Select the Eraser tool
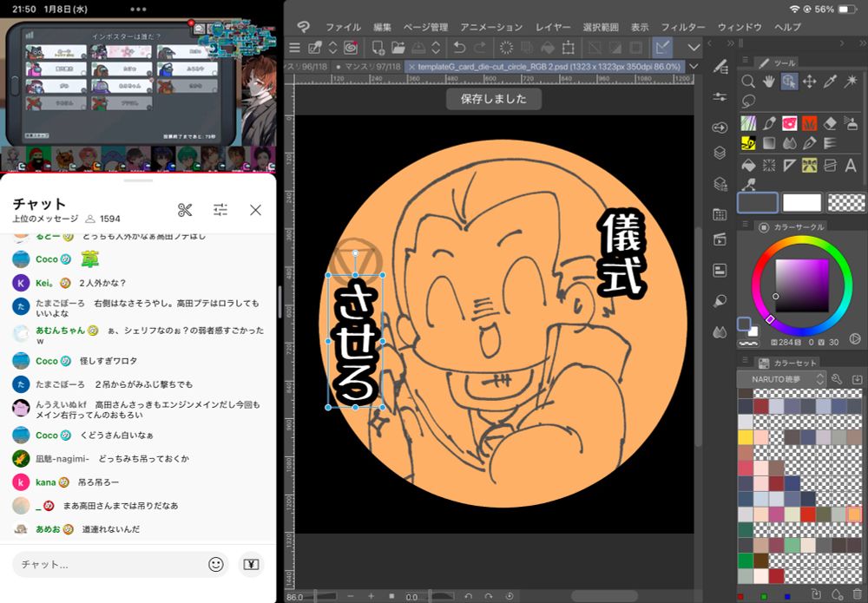The image size is (868, 603). click(x=830, y=123)
